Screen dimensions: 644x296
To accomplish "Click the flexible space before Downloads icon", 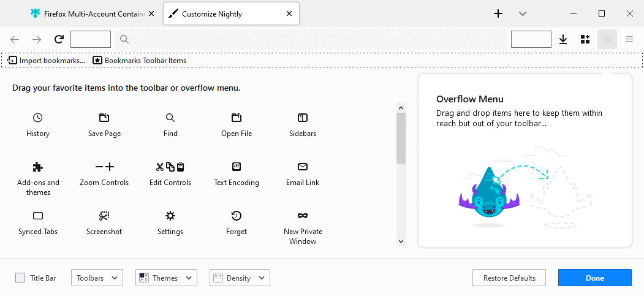I will click(x=531, y=39).
